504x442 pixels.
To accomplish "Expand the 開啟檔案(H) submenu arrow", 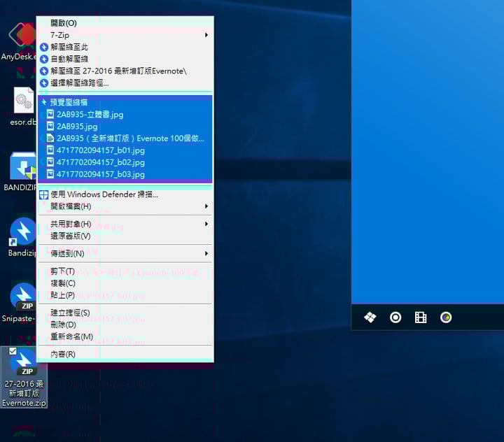I will (206, 206).
